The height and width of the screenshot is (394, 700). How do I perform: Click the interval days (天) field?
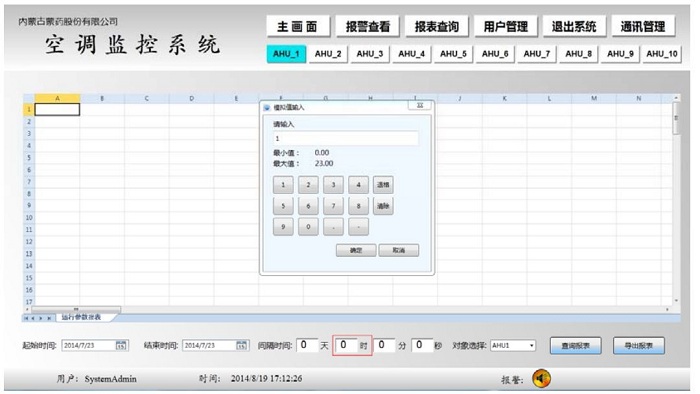click(306, 345)
